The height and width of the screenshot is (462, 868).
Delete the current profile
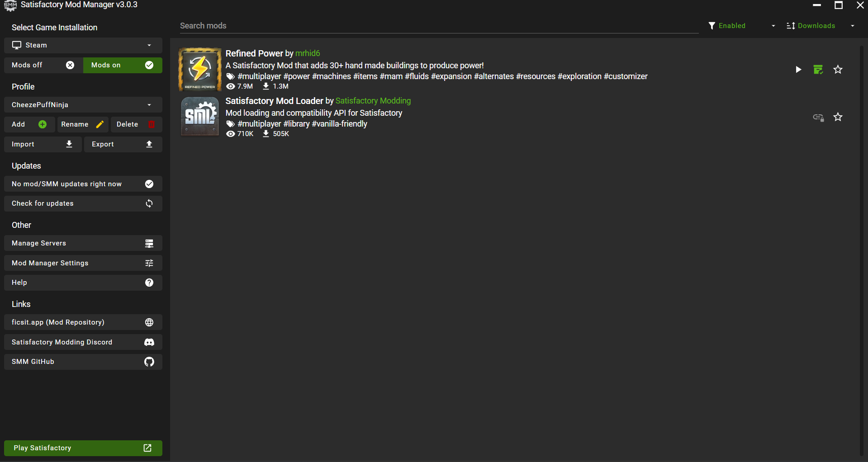[136, 124]
